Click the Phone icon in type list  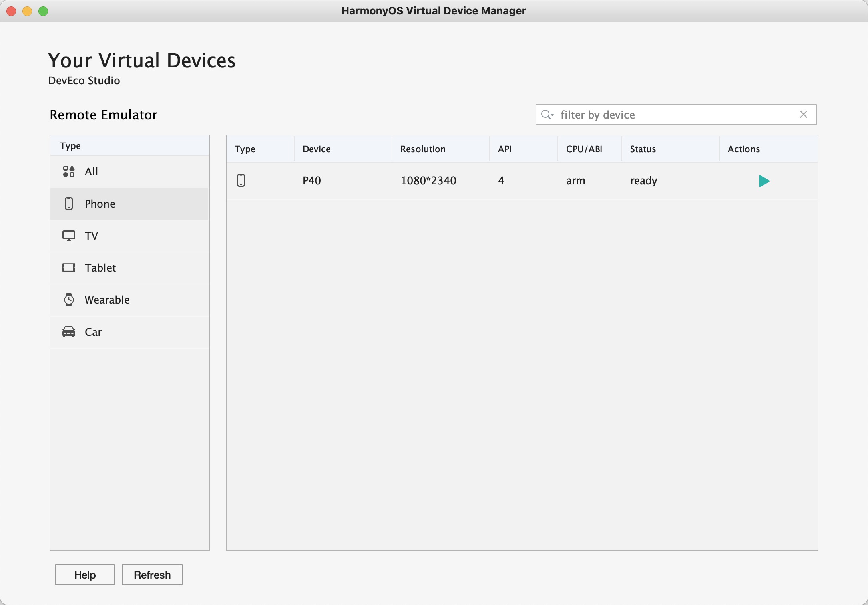point(69,204)
